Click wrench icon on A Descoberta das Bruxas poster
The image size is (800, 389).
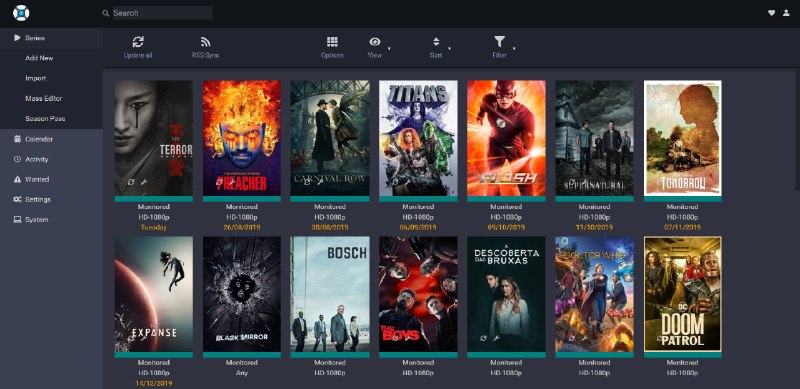coord(496,338)
